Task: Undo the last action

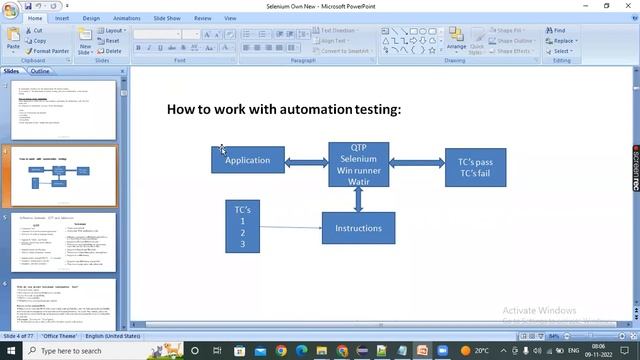Action: 39,6
